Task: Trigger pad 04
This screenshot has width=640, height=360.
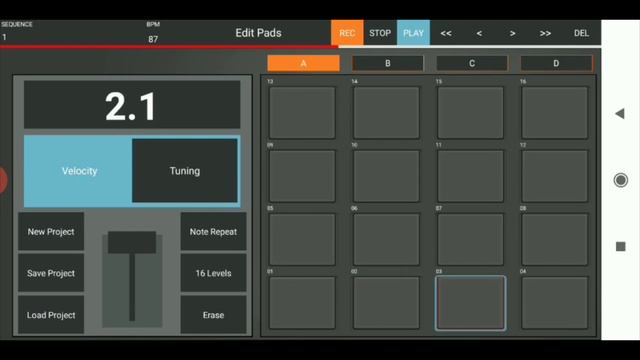Action: click(x=555, y=302)
